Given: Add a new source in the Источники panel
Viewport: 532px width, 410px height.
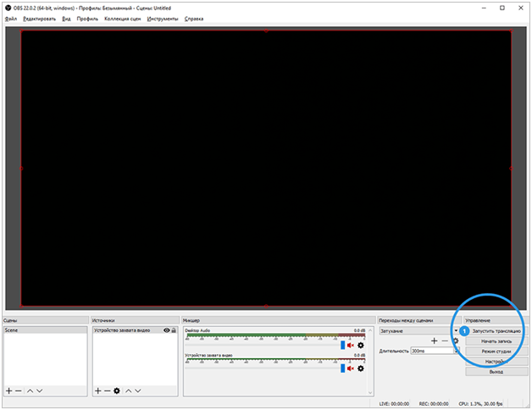Looking at the screenshot, I should pyautogui.click(x=98, y=391).
